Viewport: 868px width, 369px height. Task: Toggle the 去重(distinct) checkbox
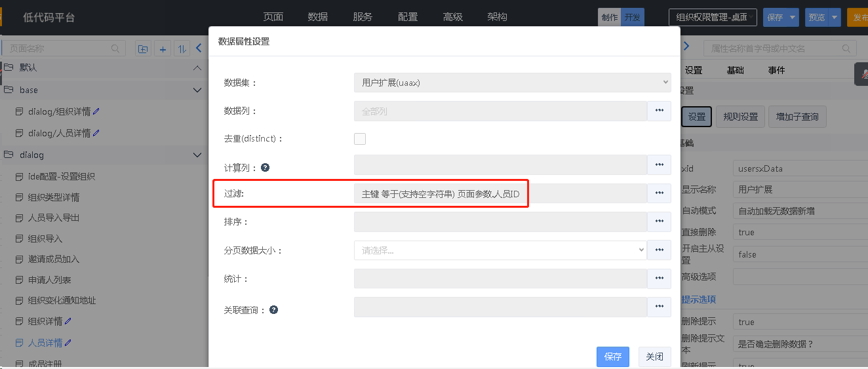(x=360, y=139)
